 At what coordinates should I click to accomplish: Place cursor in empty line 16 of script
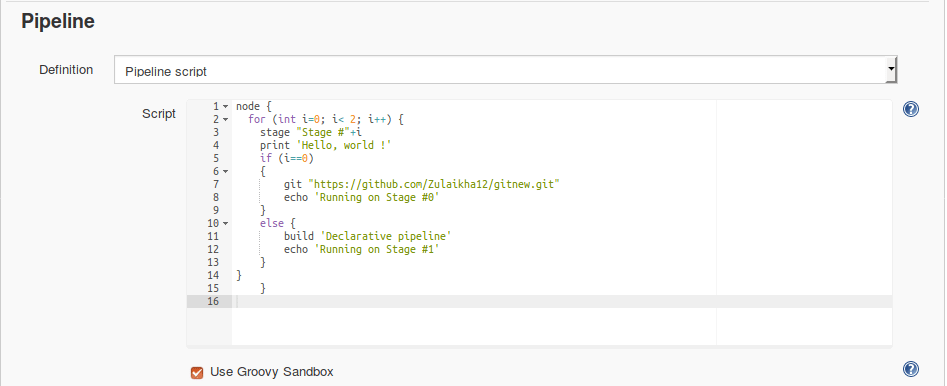click(x=562, y=301)
